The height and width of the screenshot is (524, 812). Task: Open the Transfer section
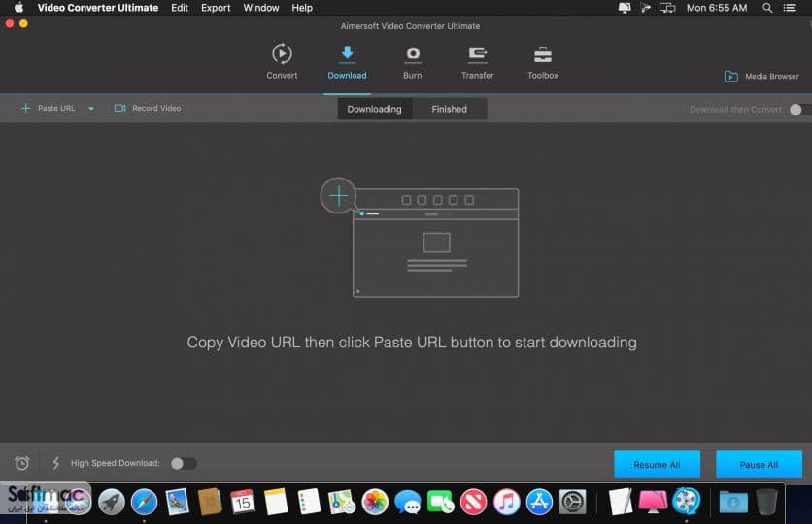(477, 61)
